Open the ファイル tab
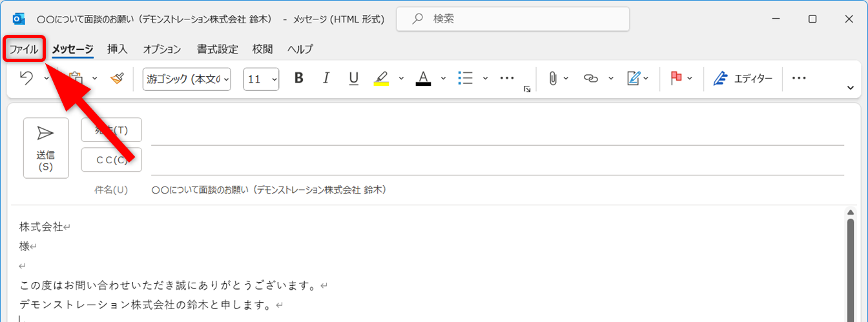This screenshot has height=322, width=868. [x=24, y=49]
